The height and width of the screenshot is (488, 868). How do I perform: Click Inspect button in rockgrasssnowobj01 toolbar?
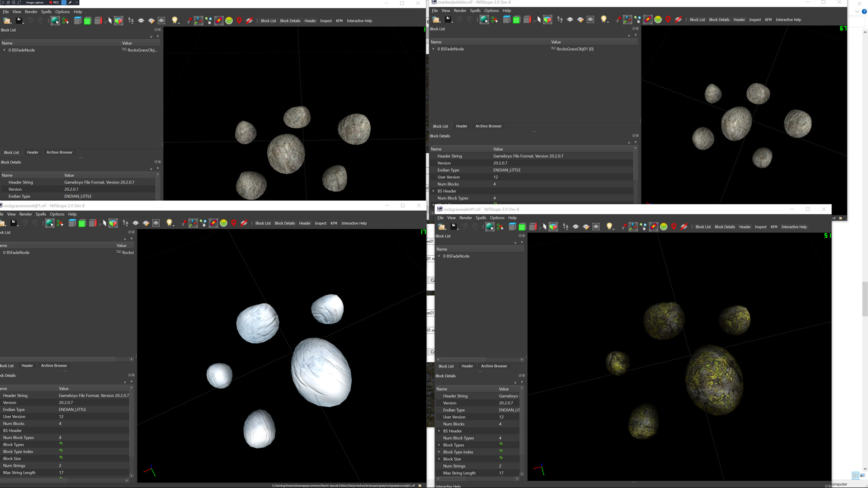(321, 223)
